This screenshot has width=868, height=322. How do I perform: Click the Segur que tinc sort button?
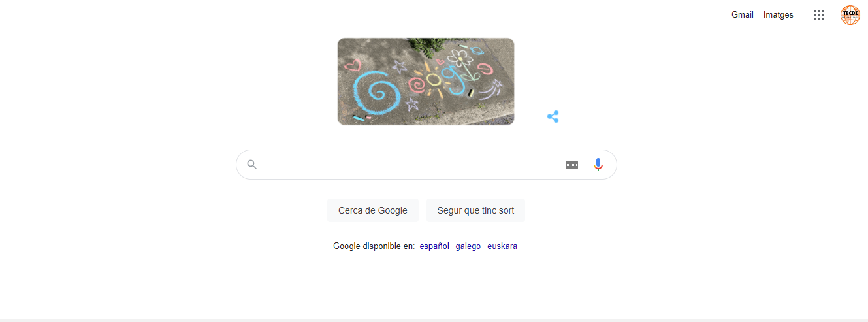coord(475,210)
